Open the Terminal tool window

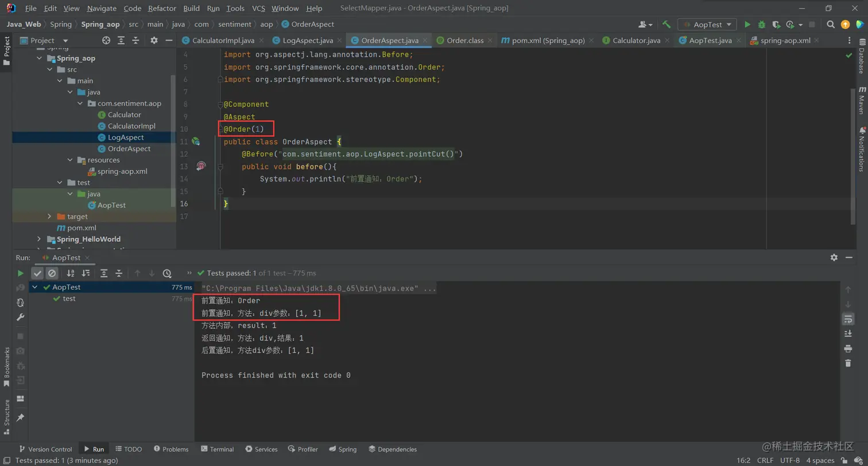tap(216, 449)
